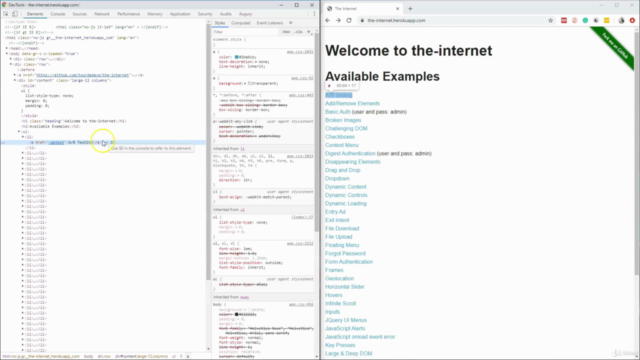The height and width of the screenshot is (360, 640).
Task: Expand the head node in DOM tree
Action: 7,48
